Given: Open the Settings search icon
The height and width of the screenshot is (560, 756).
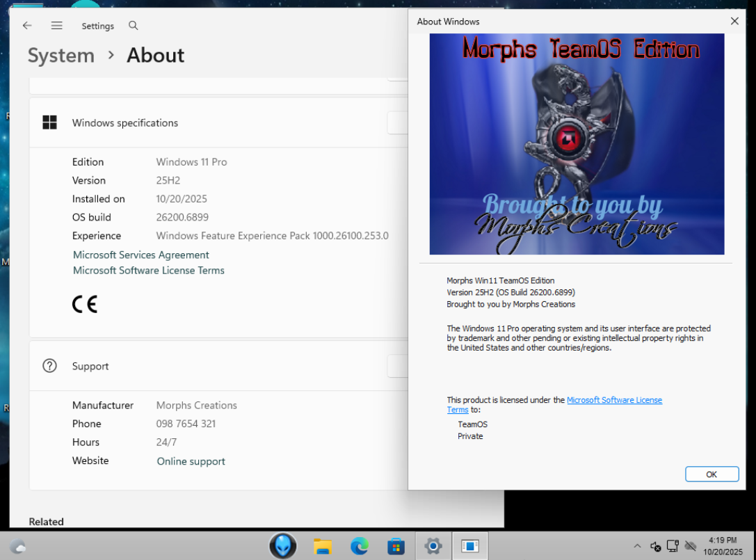Looking at the screenshot, I should point(134,26).
